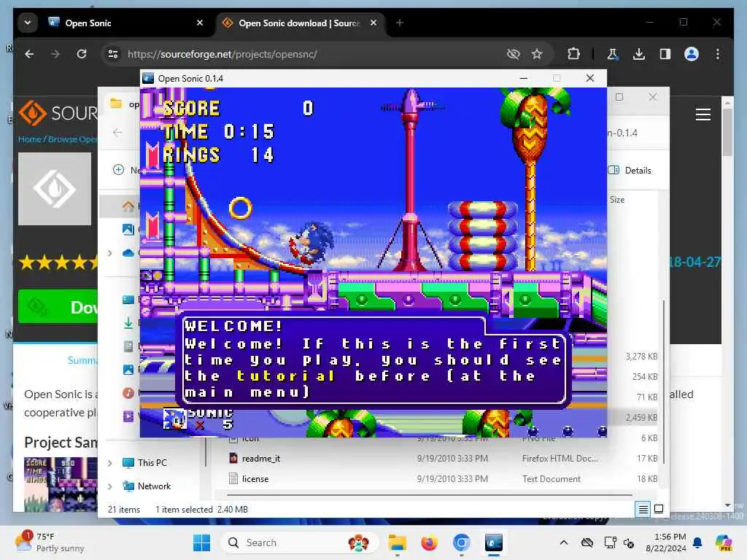Image resolution: width=747 pixels, height=560 pixels.
Task: Click Open Sonic game taskbar icon
Action: pyautogui.click(x=494, y=542)
